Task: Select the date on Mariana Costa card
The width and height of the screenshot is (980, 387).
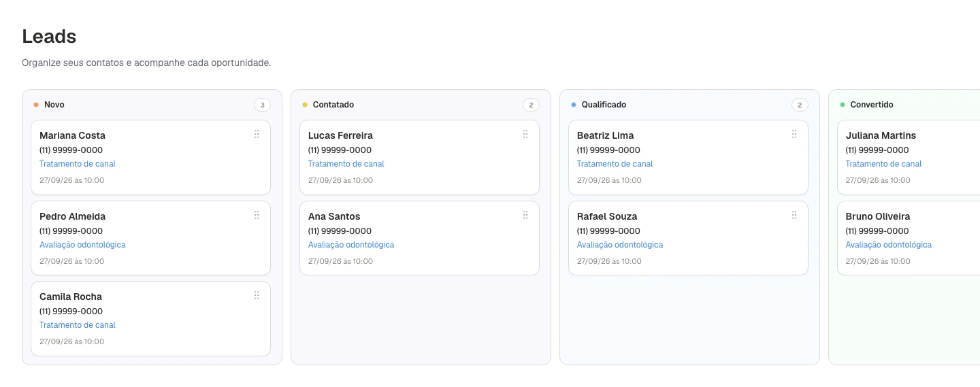Action: [x=72, y=181]
